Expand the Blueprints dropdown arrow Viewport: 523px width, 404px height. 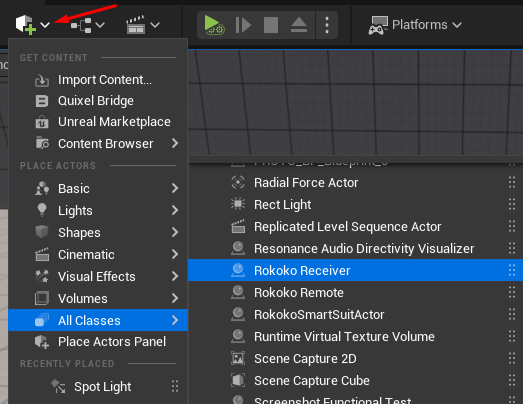coord(100,25)
